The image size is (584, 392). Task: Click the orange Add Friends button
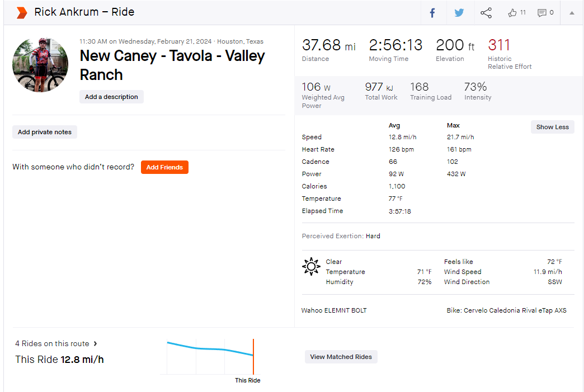pyautogui.click(x=164, y=167)
